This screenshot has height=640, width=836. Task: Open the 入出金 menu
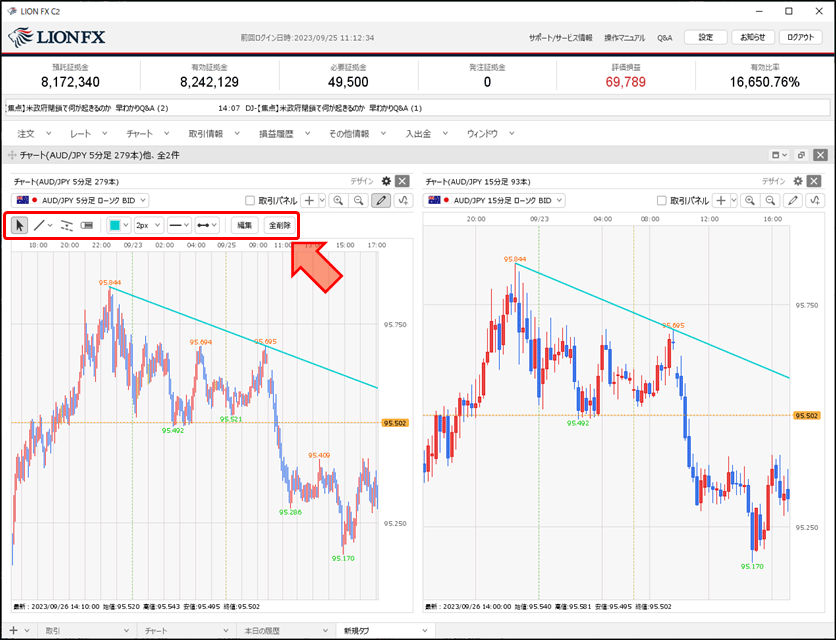click(427, 133)
